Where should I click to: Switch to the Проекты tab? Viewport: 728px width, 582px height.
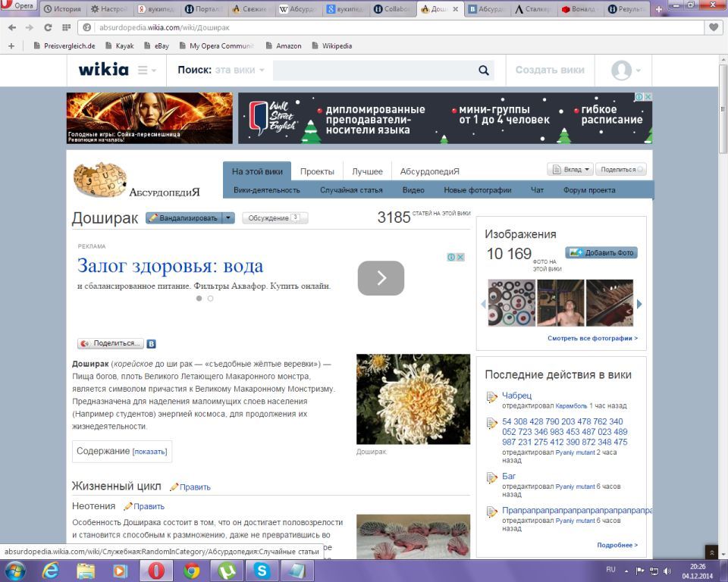pos(317,171)
